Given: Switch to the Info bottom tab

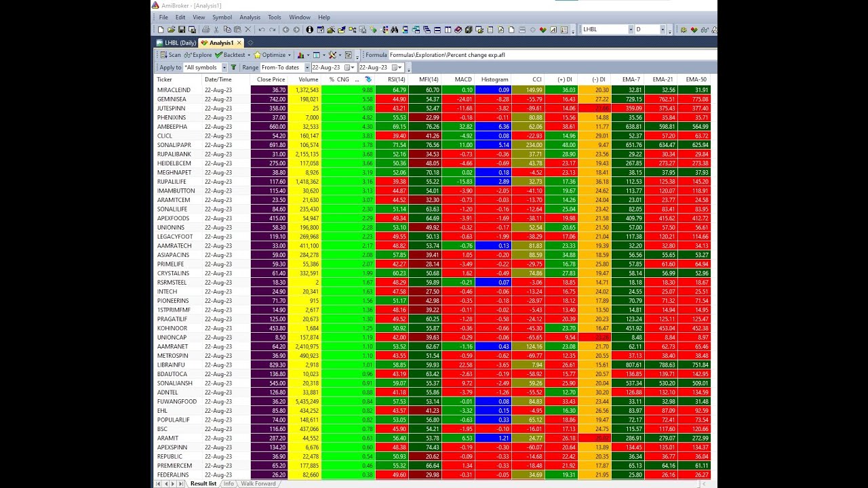Looking at the screenshot, I should [229, 484].
